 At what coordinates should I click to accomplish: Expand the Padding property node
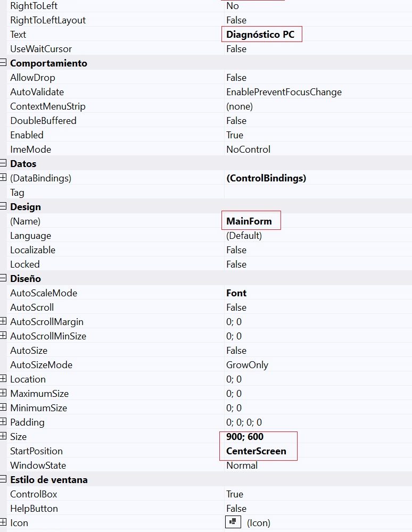(3, 422)
